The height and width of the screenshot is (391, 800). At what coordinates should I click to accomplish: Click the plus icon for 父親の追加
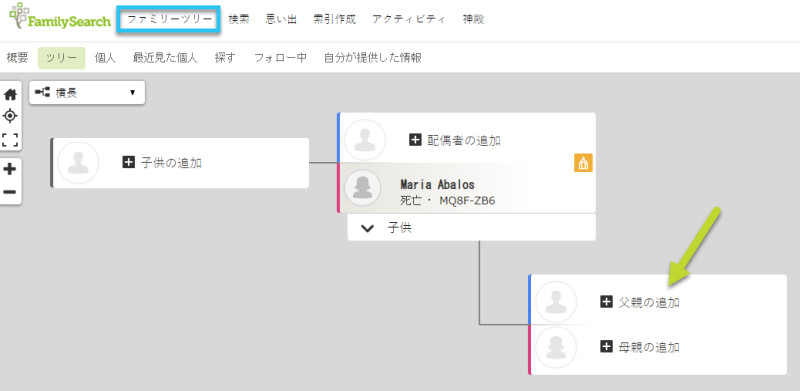coord(606,302)
